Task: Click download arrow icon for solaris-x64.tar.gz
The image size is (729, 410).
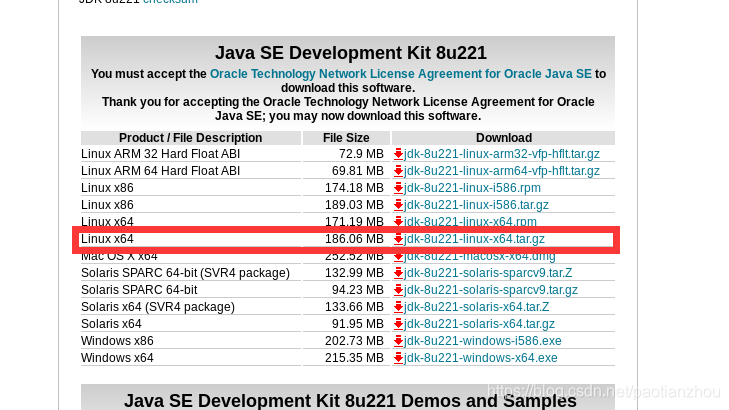Action: coord(398,324)
